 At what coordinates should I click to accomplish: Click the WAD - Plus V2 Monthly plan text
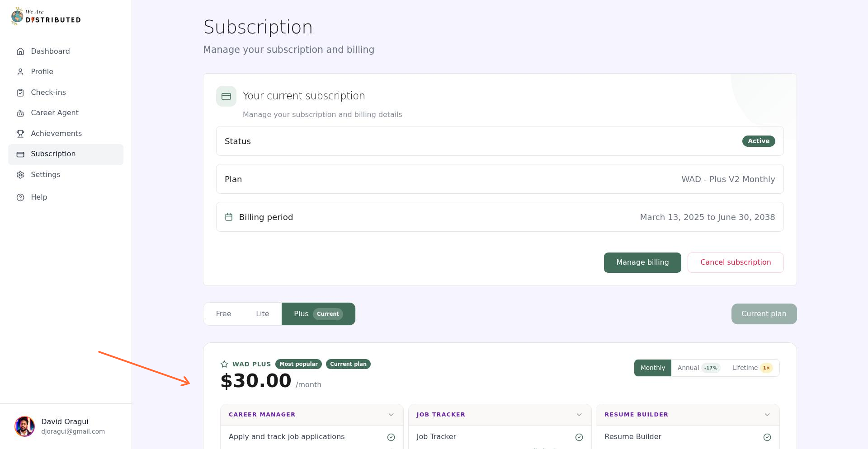coord(728,179)
